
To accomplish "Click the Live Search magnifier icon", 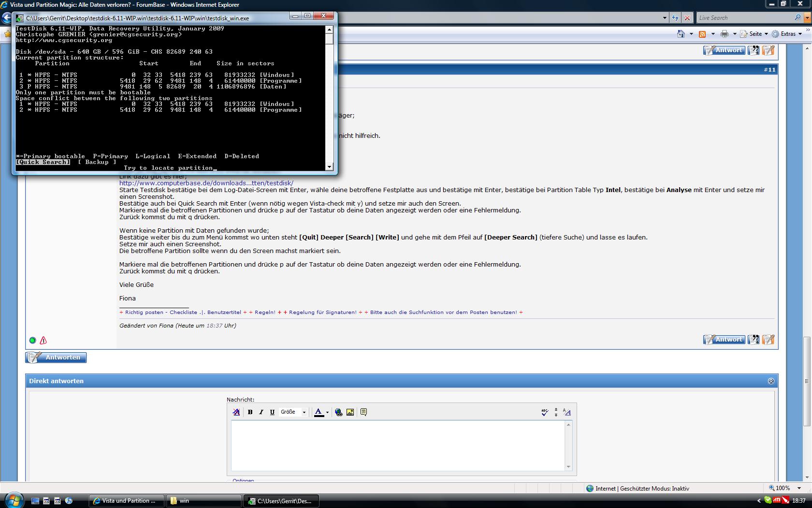I will [797, 18].
